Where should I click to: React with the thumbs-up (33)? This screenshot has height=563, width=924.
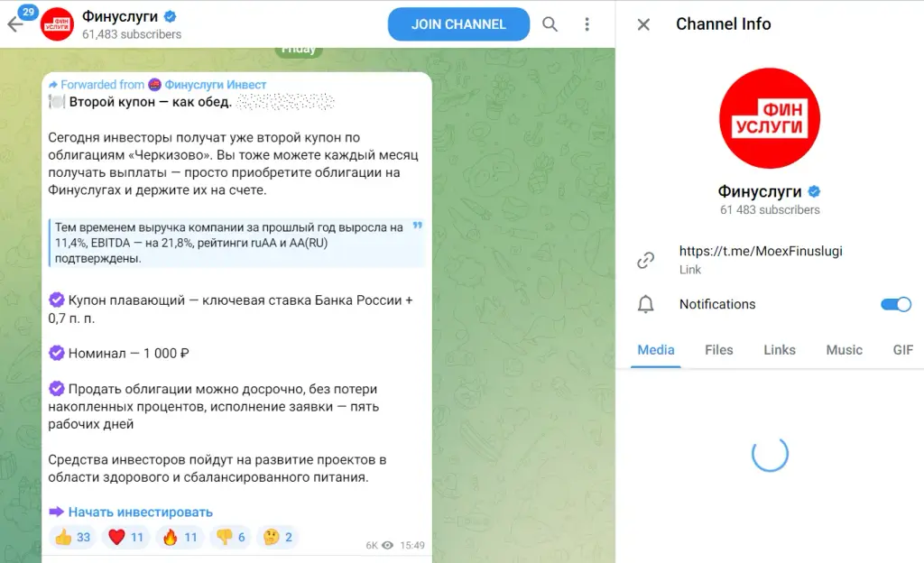[72, 537]
